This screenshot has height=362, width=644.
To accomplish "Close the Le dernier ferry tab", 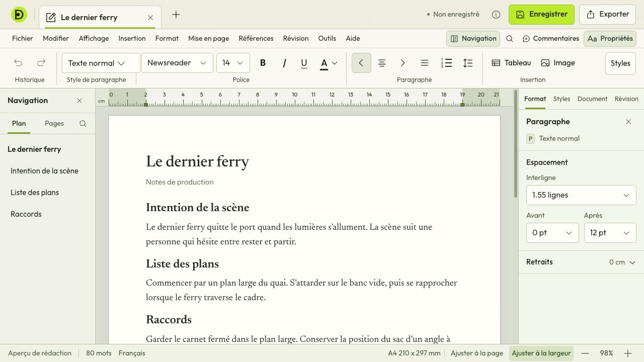I will 150,18.
